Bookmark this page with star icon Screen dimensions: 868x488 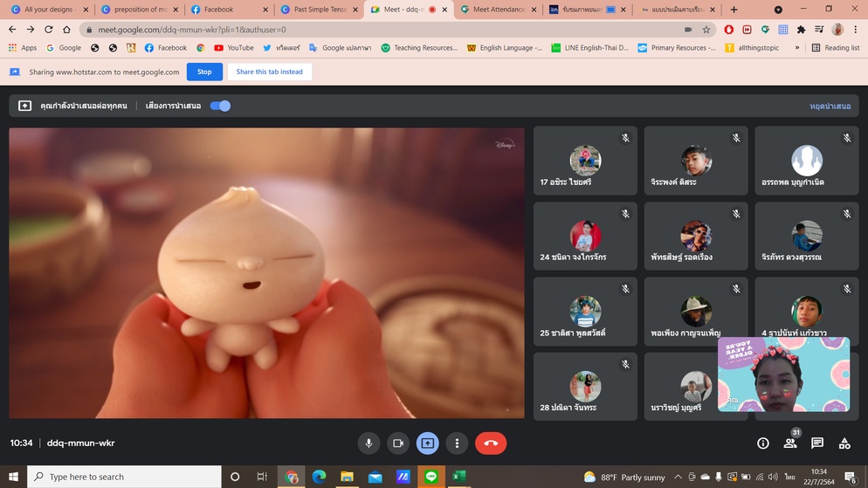click(x=706, y=30)
